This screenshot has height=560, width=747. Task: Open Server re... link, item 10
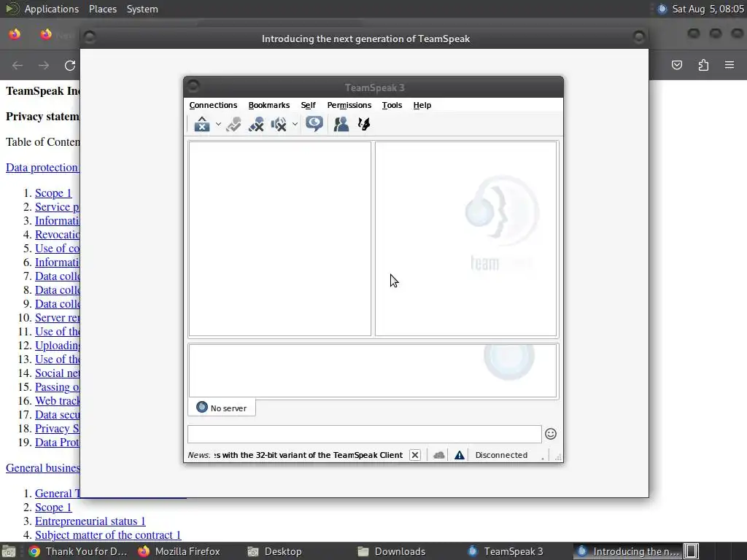coord(57,318)
